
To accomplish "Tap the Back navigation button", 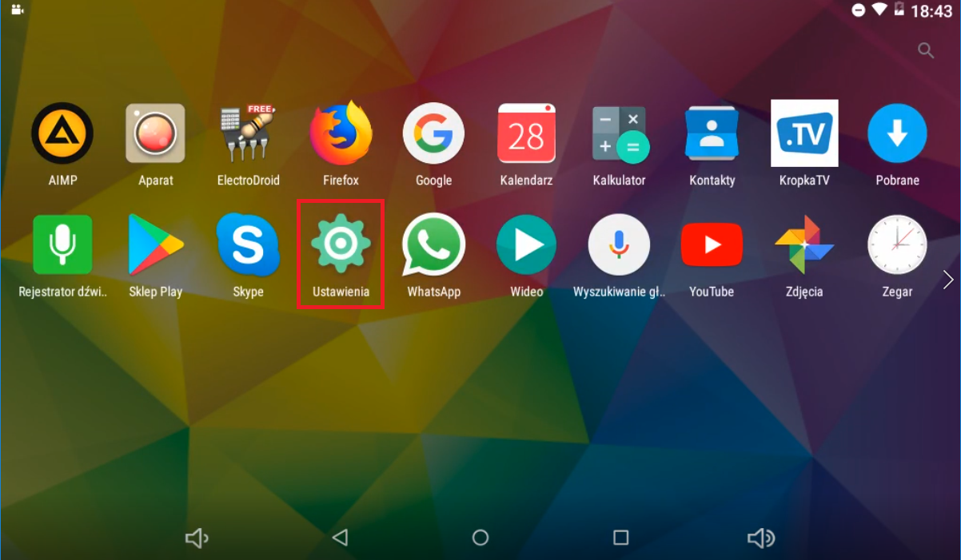I will [340, 538].
